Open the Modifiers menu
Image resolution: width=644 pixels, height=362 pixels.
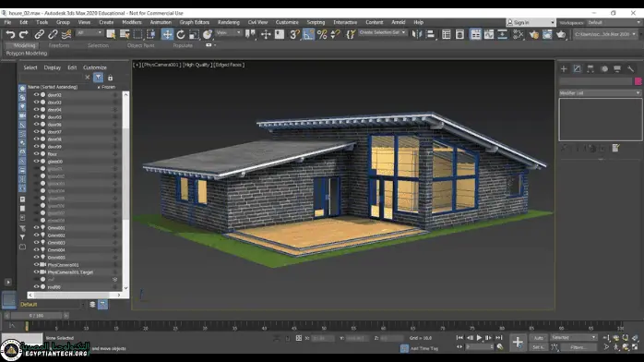click(131, 22)
